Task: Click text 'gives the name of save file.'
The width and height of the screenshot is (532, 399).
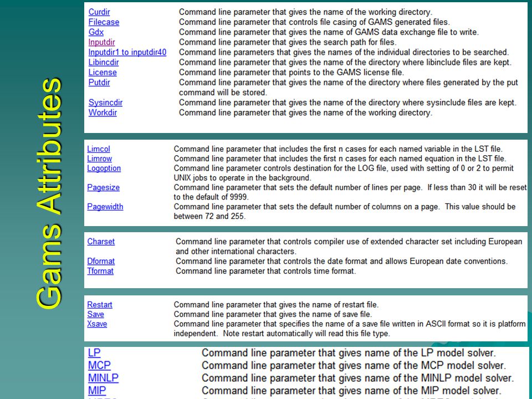Action: 324,314
